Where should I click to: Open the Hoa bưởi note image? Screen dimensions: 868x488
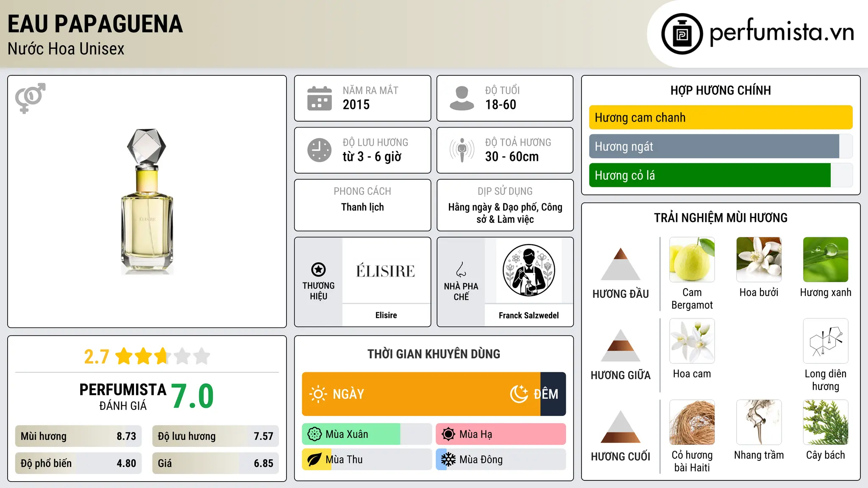[x=759, y=260]
